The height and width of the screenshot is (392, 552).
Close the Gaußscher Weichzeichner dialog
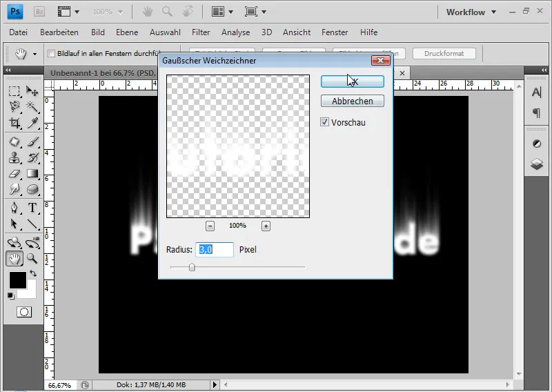[381, 61]
